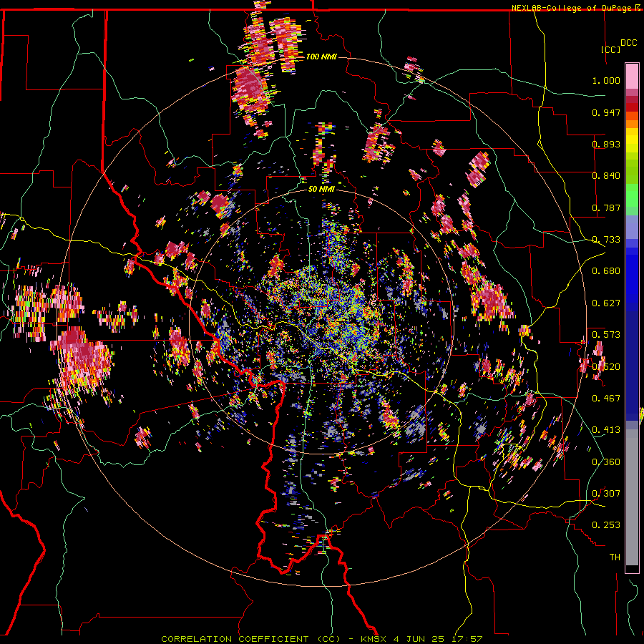The width and height of the screenshot is (644, 644).
Task: Select the 0.253 legend value
Action: point(606,525)
